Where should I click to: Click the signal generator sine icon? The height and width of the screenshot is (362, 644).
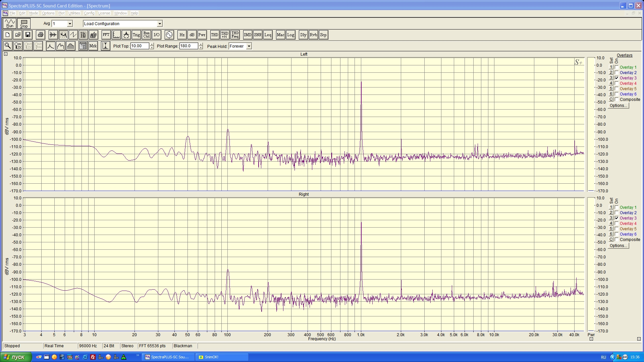(x=169, y=35)
